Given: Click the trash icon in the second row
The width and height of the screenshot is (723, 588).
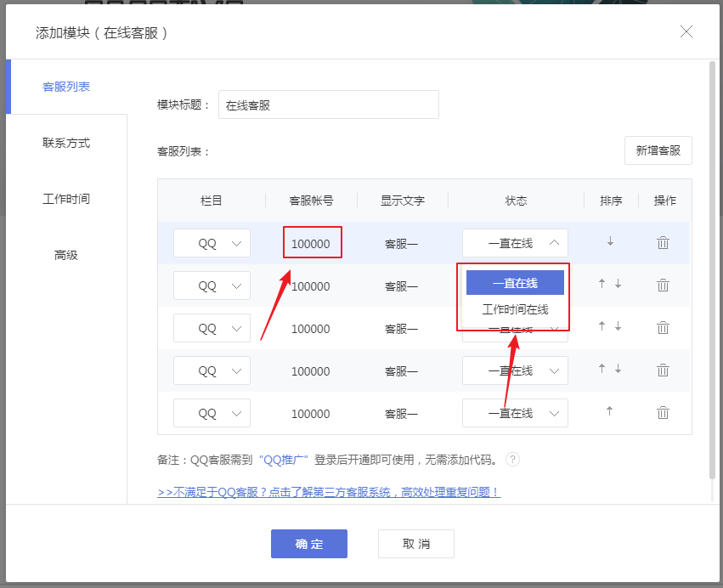Looking at the screenshot, I should point(663,285).
